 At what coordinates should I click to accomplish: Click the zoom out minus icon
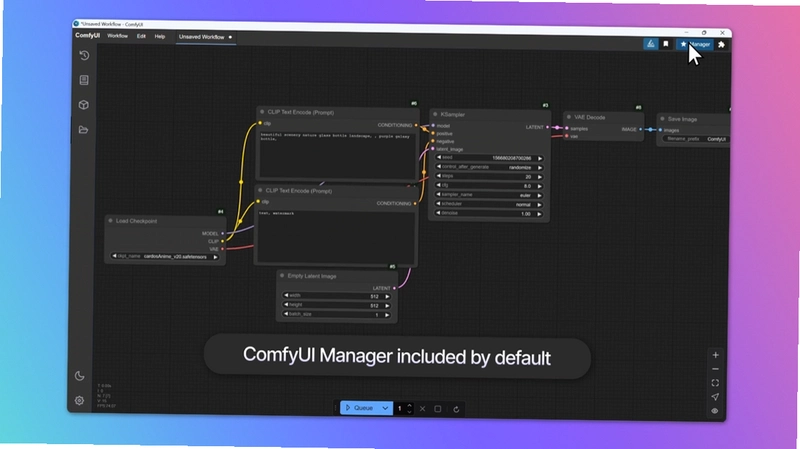point(715,369)
